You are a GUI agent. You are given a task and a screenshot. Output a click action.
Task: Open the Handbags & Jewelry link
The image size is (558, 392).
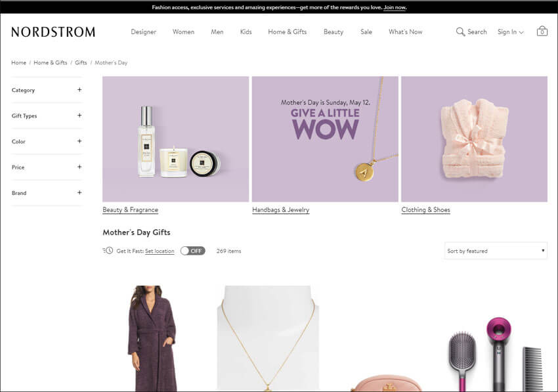pyautogui.click(x=281, y=209)
